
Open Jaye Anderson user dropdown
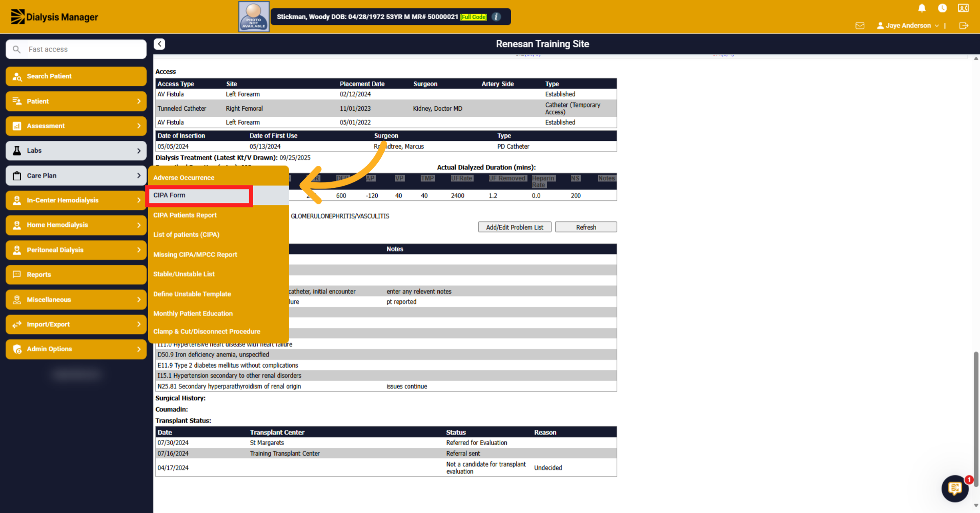(908, 26)
